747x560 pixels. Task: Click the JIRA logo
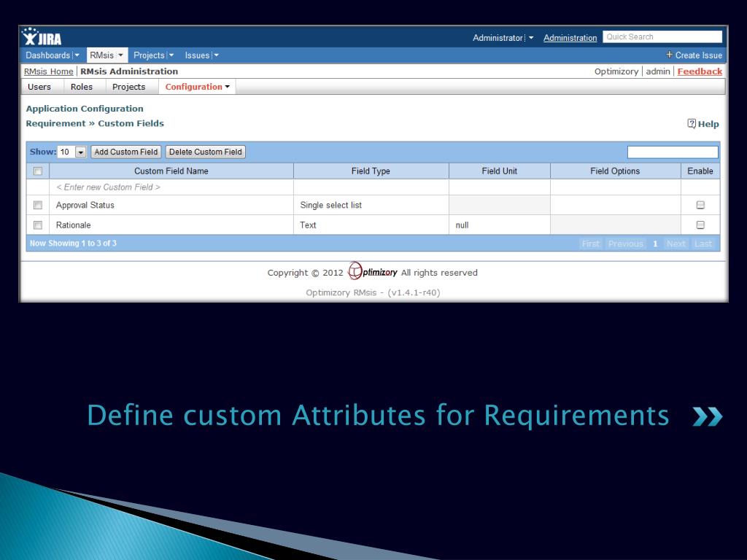coord(42,36)
